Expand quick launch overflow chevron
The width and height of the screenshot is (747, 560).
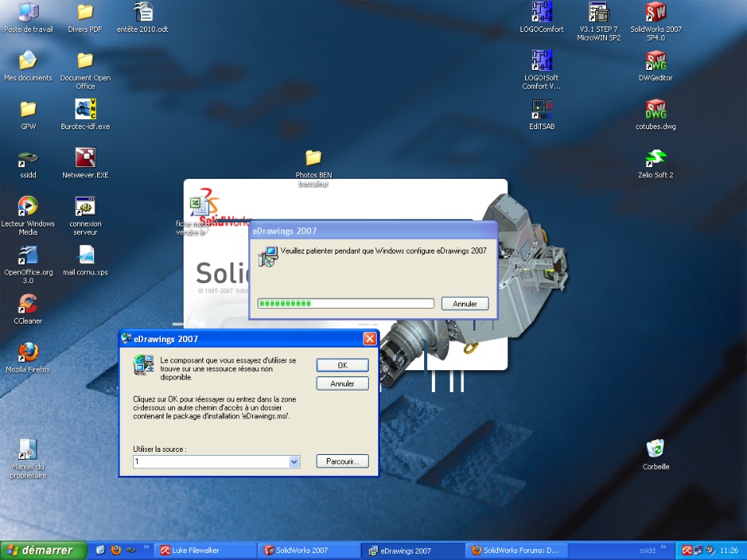click(146, 547)
